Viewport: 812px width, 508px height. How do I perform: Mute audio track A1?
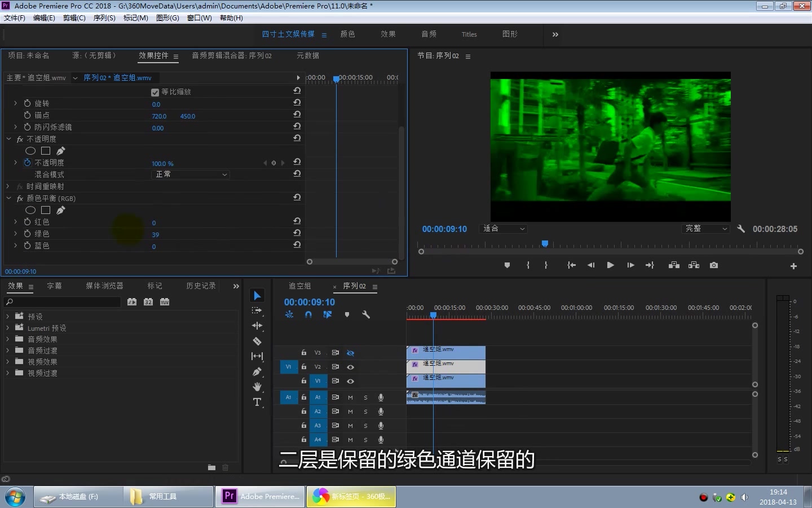[x=350, y=397]
